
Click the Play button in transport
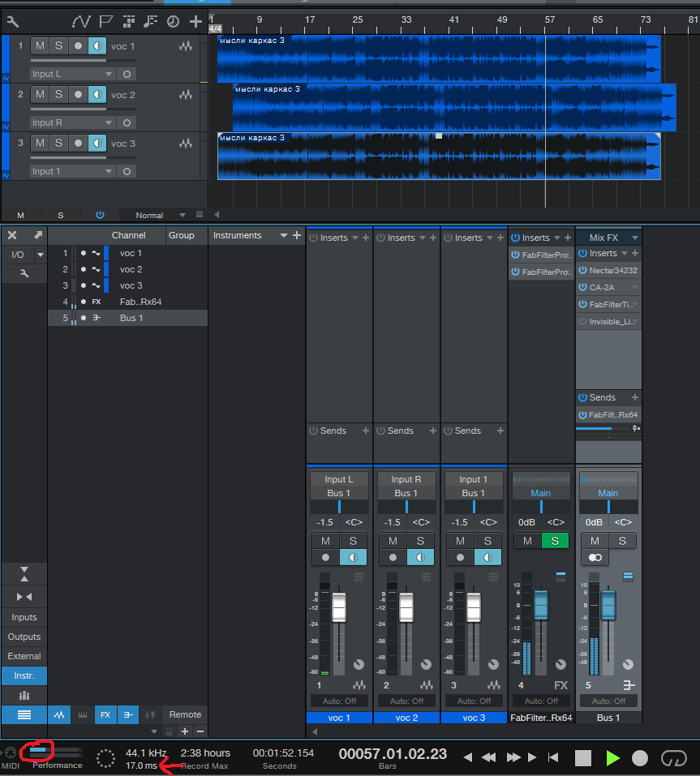pyautogui.click(x=612, y=758)
